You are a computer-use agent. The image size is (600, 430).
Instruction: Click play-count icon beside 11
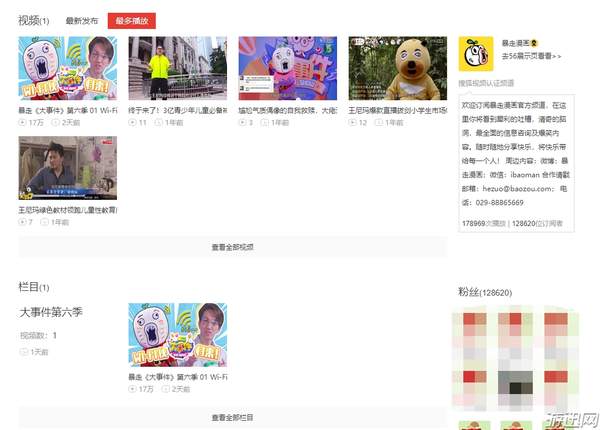point(132,122)
